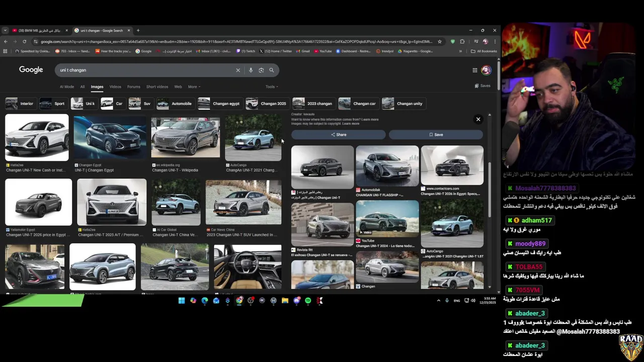
Task: Open Saves collection
Action: [x=482, y=86]
